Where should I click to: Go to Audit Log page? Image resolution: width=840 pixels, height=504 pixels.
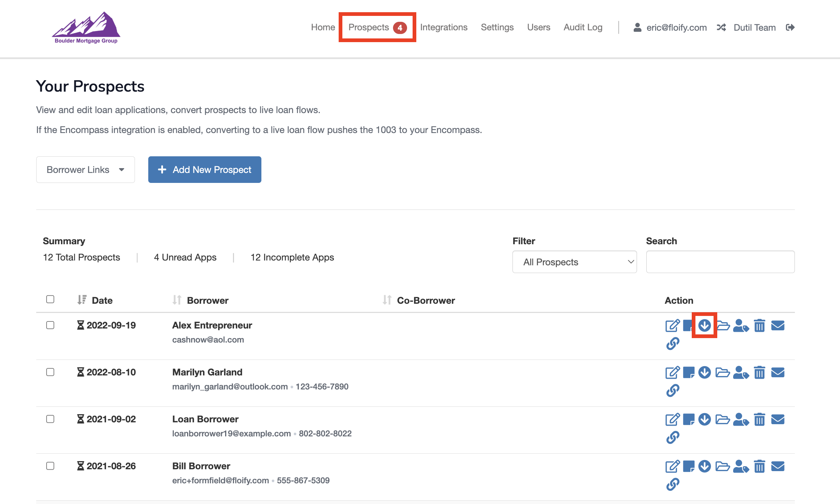coord(583,27)
